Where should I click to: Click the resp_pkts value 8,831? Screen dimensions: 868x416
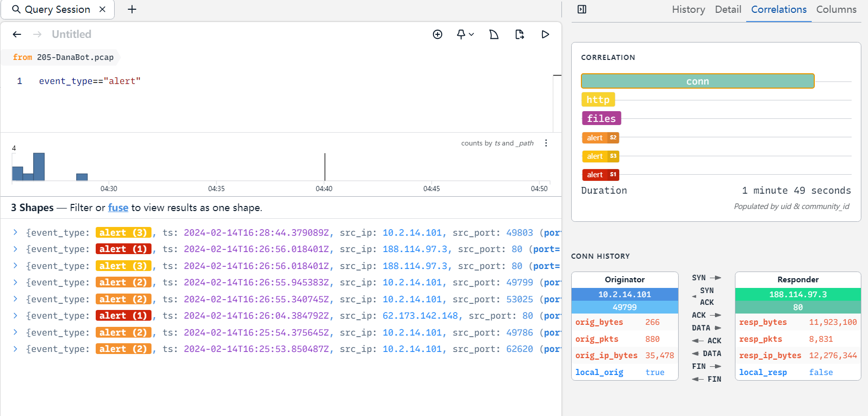[821, 339]
